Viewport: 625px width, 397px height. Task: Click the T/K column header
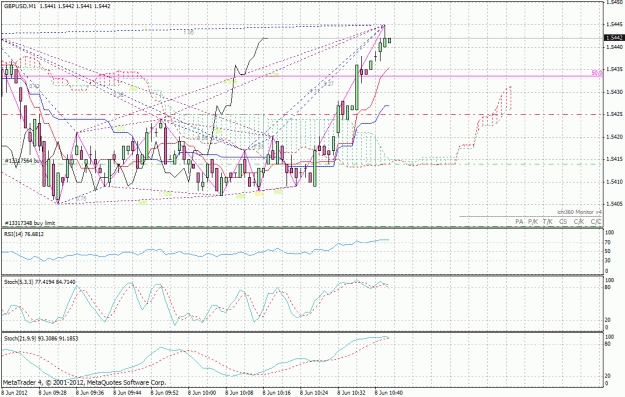[x=548, y=221]
